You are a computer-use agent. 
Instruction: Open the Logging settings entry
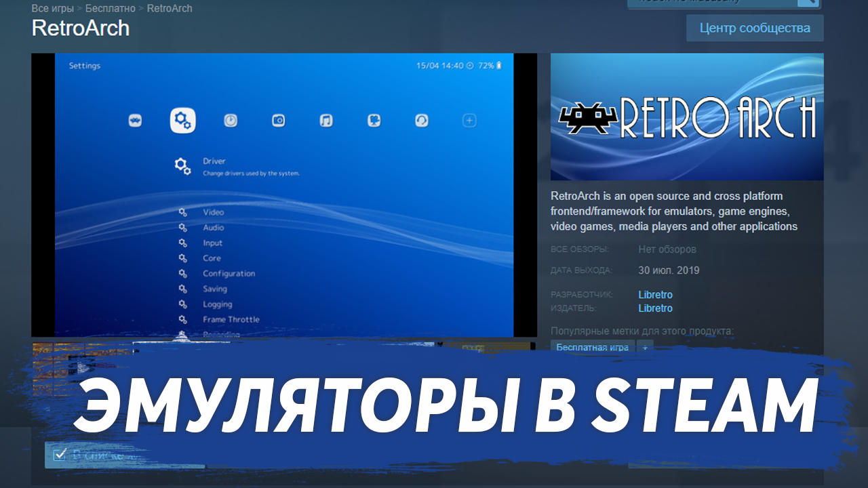point(218,304)
